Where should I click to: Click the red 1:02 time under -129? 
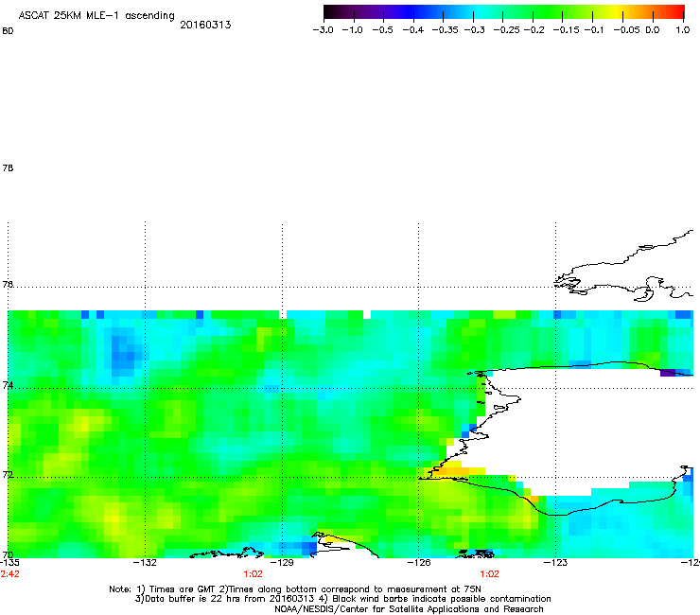pos(253,574)
